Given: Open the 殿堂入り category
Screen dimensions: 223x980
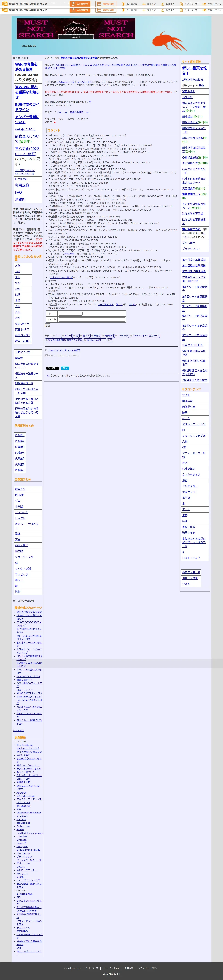Looking at the screenshot, I should [x=20, y=489].
